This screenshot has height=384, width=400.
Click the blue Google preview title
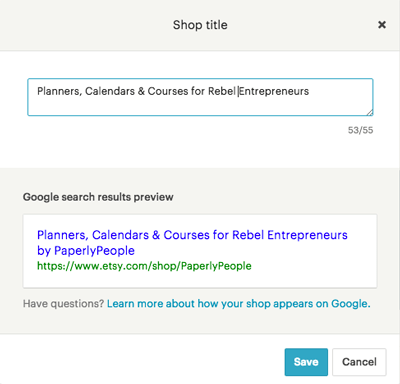click(192, 242)
